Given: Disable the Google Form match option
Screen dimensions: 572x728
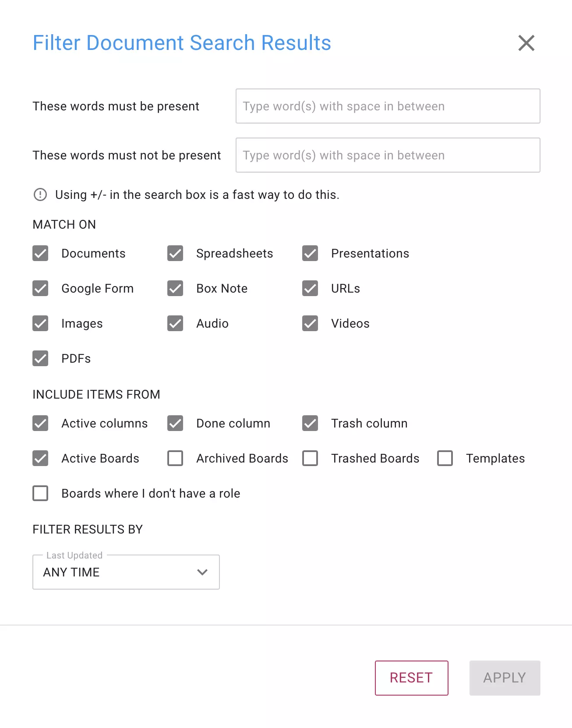Looking at the screenshot, I should pyautogui.click(x=40, y=288).
